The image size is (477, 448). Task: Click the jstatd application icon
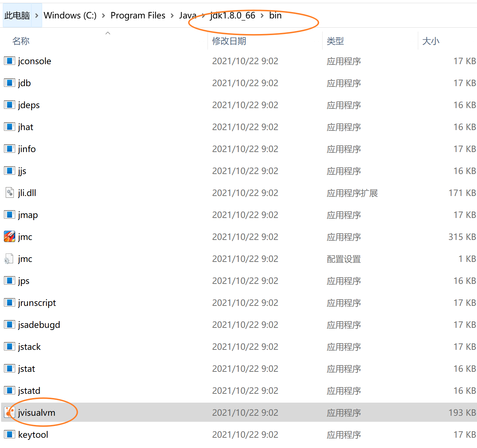coord(10,390)
